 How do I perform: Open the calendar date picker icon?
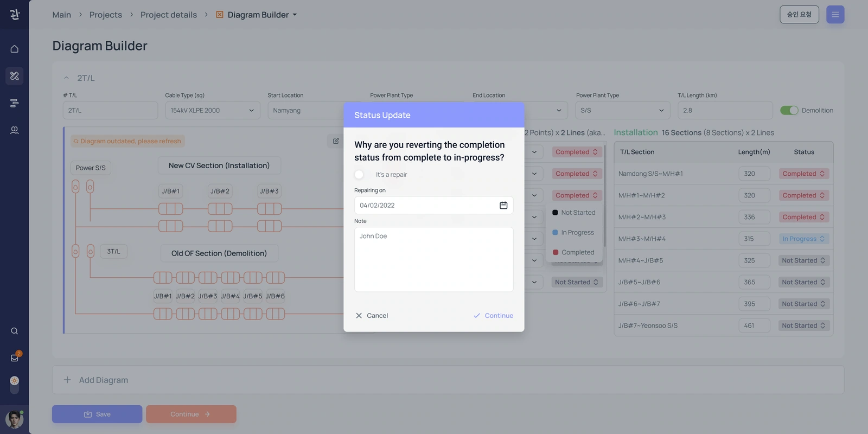(503, 205)
